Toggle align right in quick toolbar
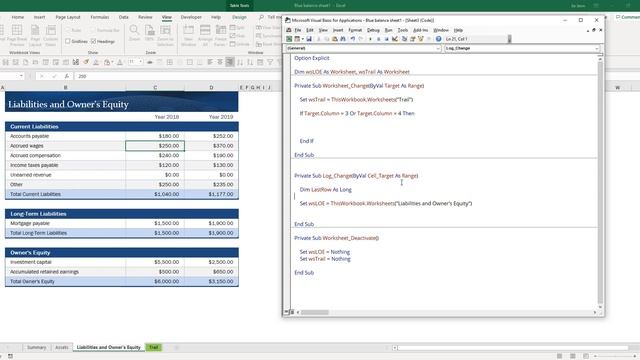Viewport: 640px width, 360px height. click(x=230, y=62)
